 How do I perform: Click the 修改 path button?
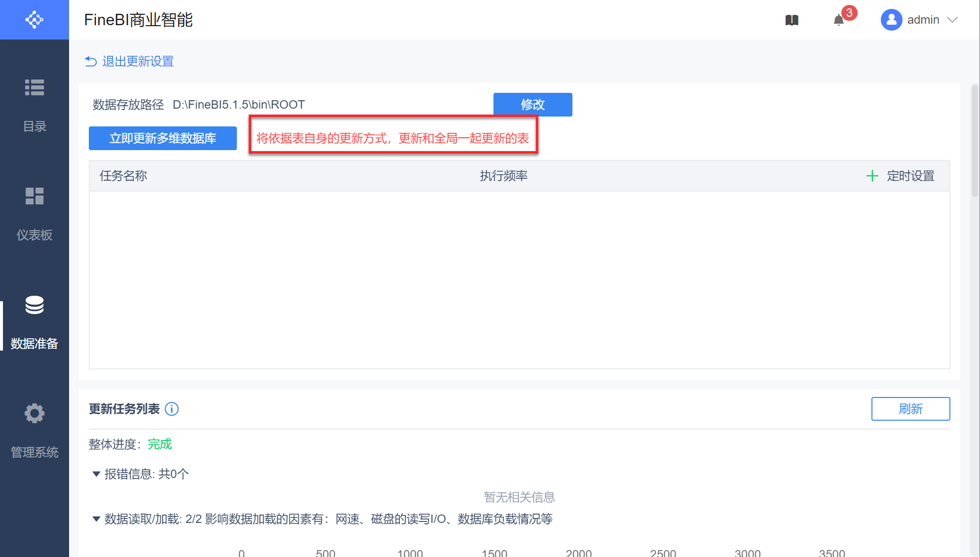[x=532, y=105]
